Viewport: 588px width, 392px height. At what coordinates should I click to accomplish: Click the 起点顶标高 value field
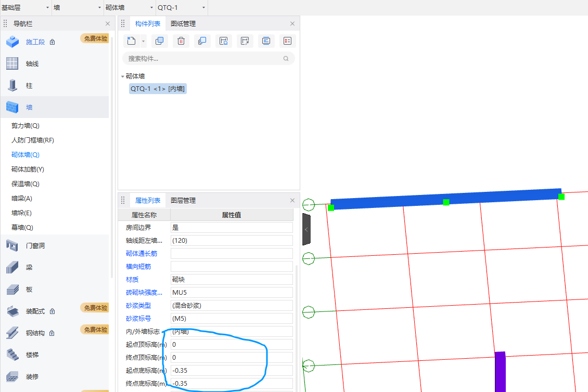click(232, 344)
